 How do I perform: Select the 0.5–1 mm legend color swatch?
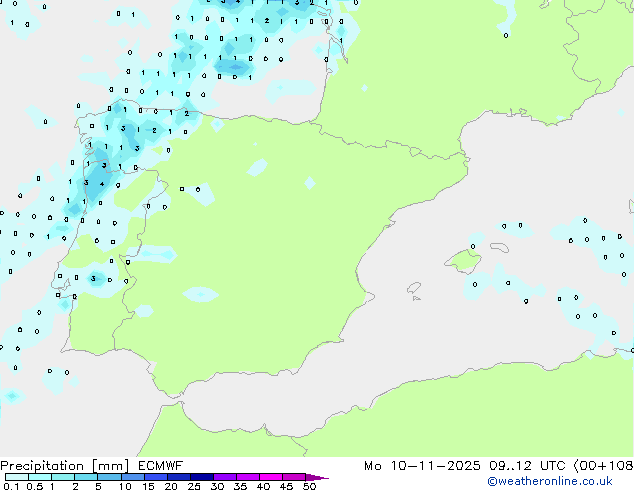pos(40,477)
